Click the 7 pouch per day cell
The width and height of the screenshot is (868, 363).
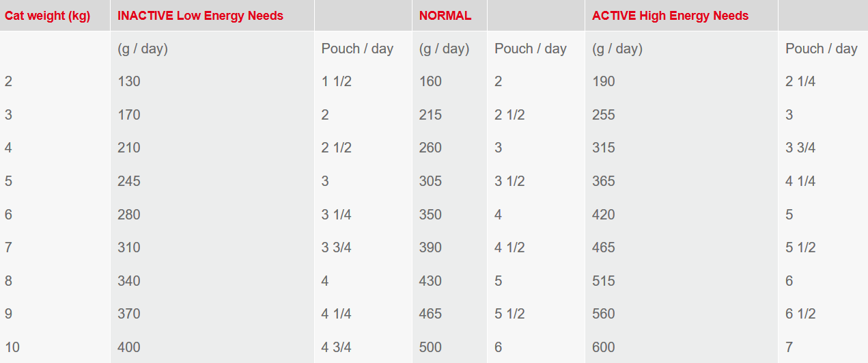coord(789,347)
